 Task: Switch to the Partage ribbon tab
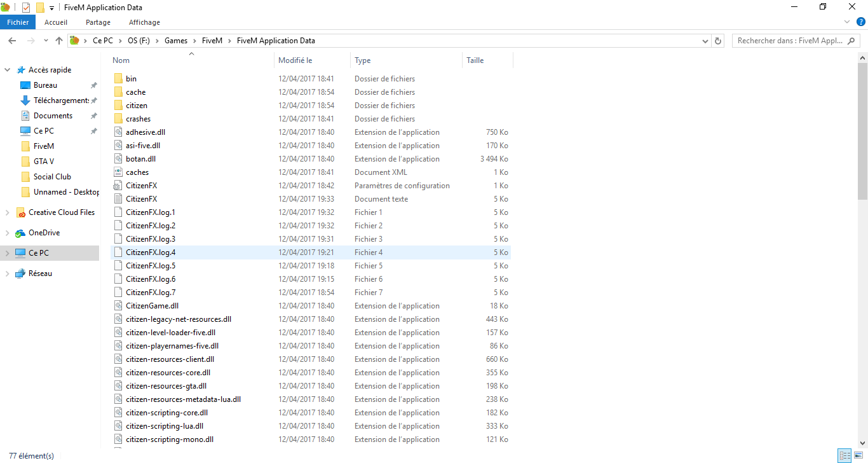tap(98, 22)
